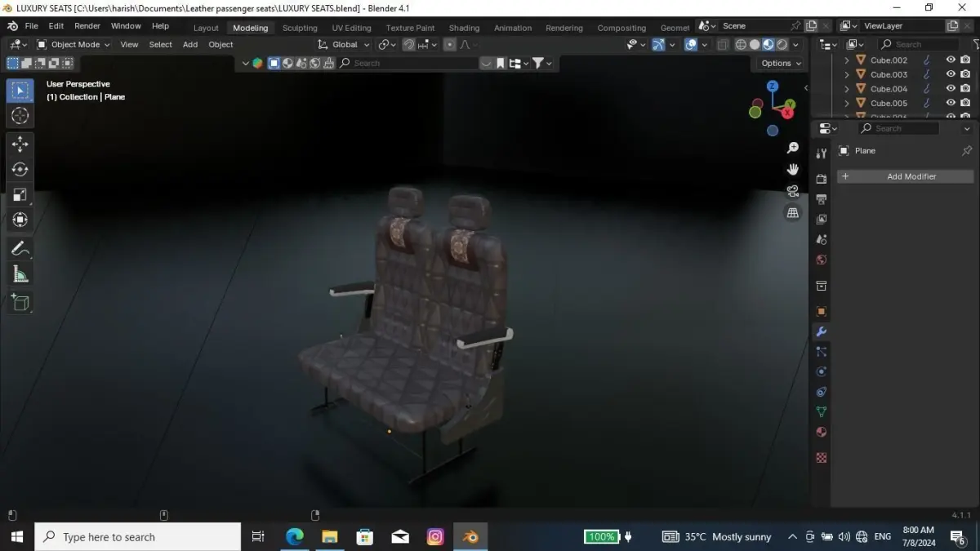Open the Output properties tab
The image size is (980, 551).
[822, 199]
